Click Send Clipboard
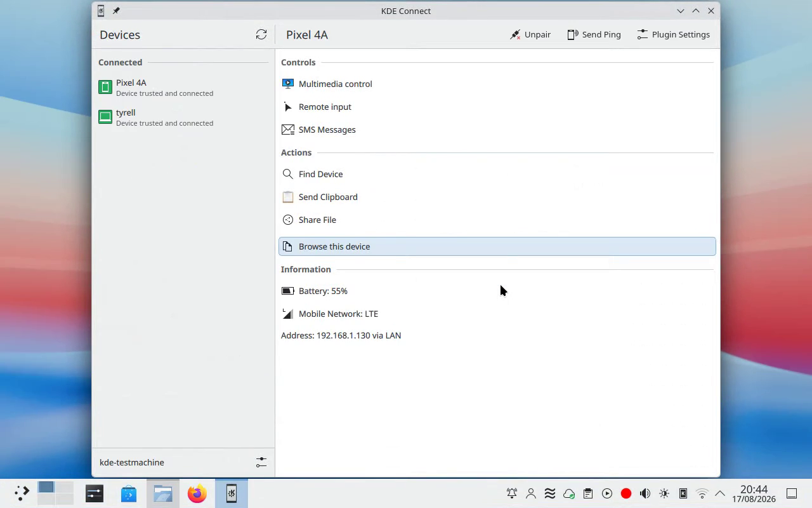The height and width of the screenshot is (508, 812). pos(497,197)
